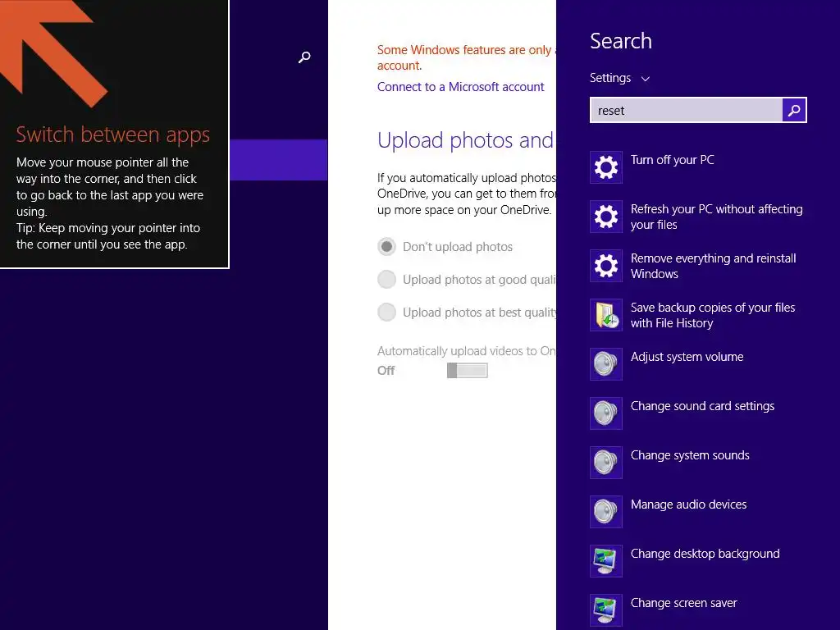Click the gear icon for Turn off your PC
Screen dimensions: 840x630
pos(606,167)
